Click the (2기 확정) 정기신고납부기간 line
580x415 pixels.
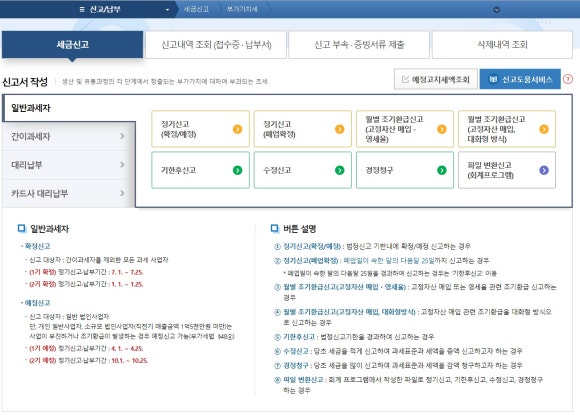[x=86, y=284]
